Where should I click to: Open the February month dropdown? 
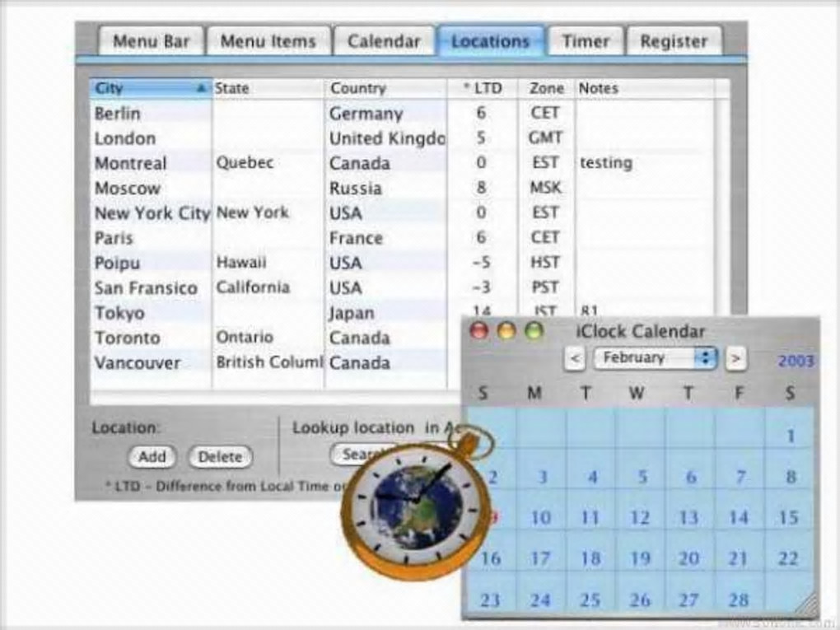coord(655,358)
